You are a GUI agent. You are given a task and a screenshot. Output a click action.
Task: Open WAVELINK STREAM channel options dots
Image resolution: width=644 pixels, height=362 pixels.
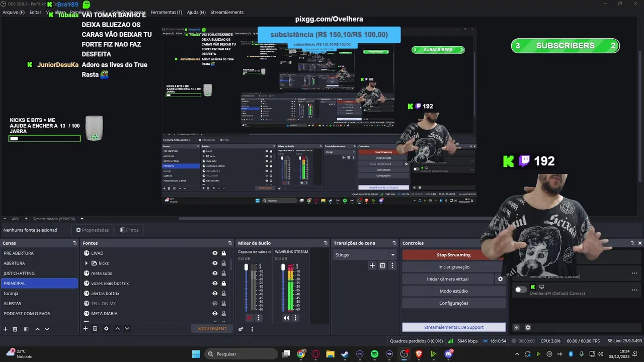(295, 318)
